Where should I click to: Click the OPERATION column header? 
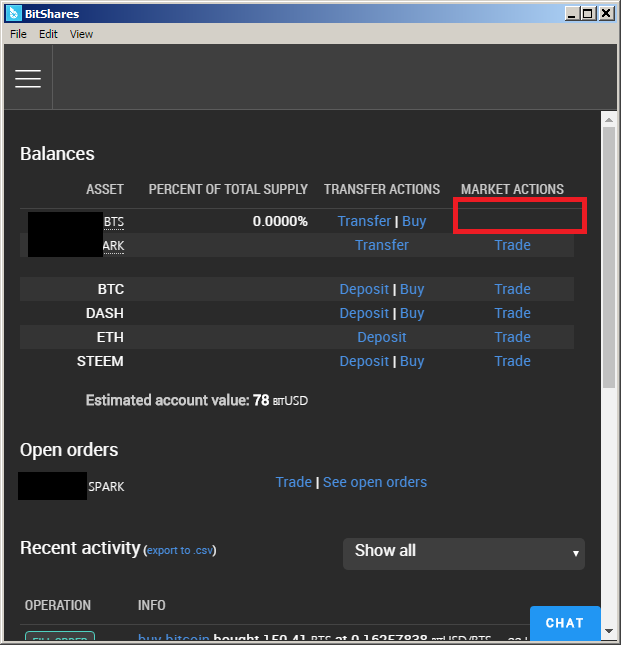(58, 605)
